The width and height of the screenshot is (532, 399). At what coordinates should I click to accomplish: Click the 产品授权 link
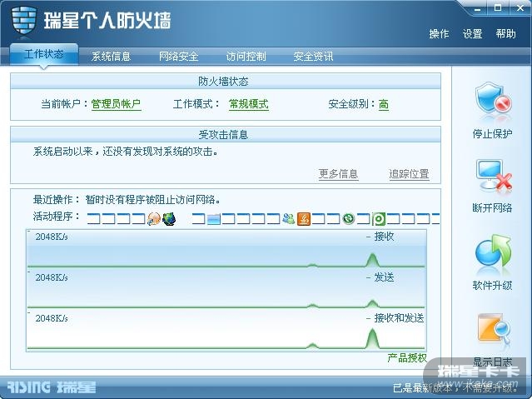[x=407, y=357]
